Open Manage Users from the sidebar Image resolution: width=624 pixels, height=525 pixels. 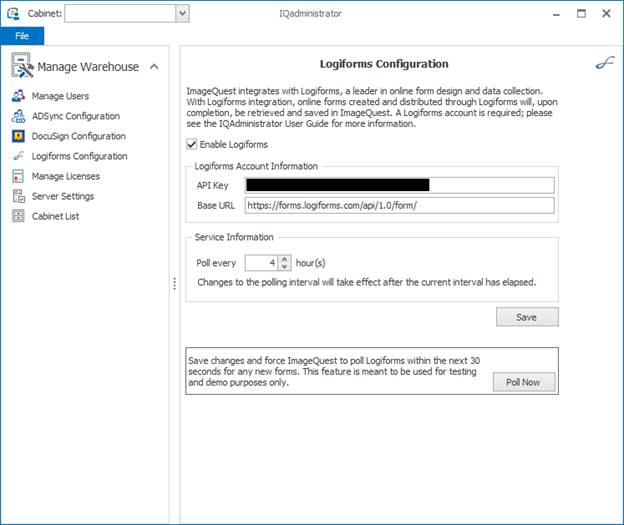pyautogui.click(x=60, y=96)
